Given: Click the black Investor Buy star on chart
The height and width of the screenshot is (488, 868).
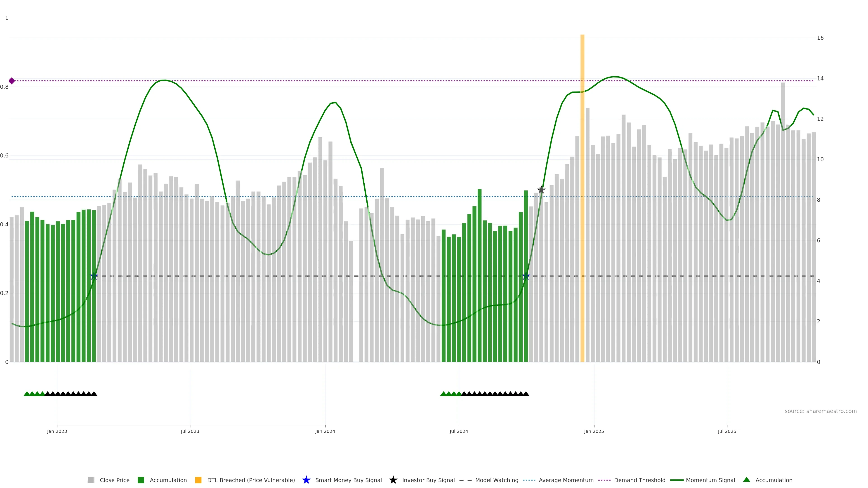Looking at the screenshot, I should click(541, 190).
